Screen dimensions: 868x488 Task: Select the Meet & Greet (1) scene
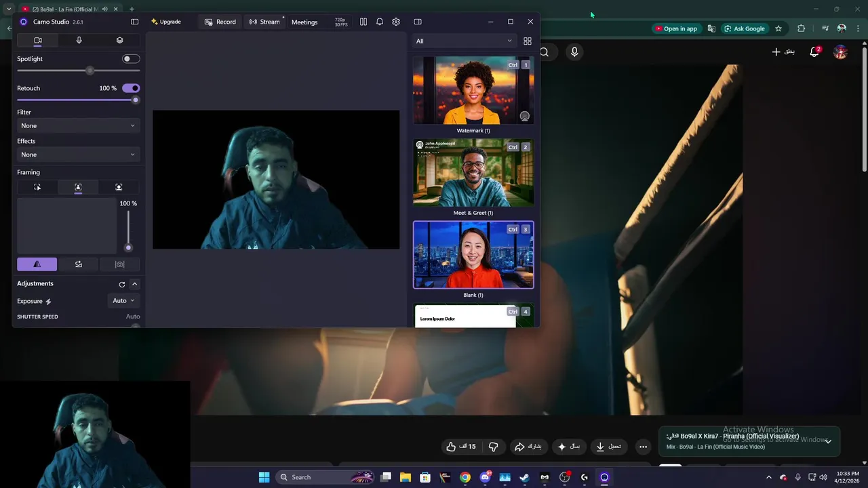click(473, 173)
